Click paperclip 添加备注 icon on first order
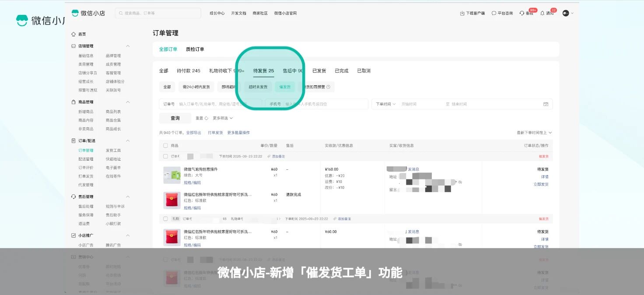644x295 pixels. (x=269, y=156)
